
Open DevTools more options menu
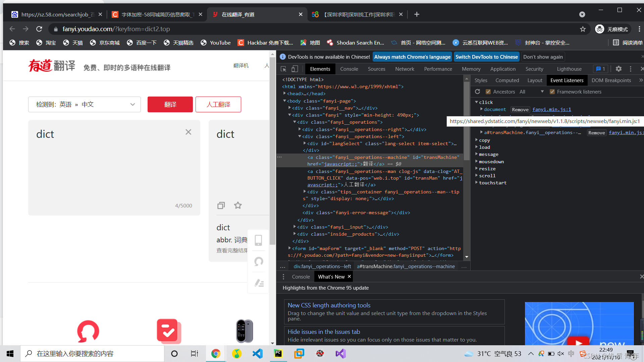631,69
